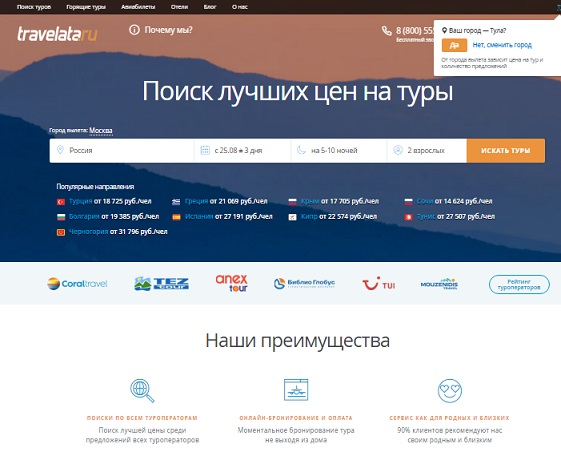Open 'Горящие туры' in the top menu
This screenshot has height=456, width=561.
pos(86,7)
